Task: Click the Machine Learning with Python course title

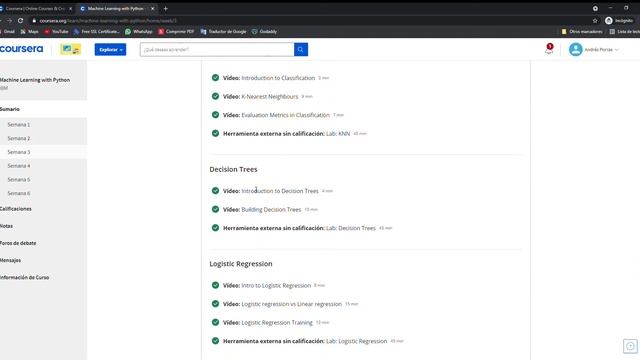Action: [35, 80]
